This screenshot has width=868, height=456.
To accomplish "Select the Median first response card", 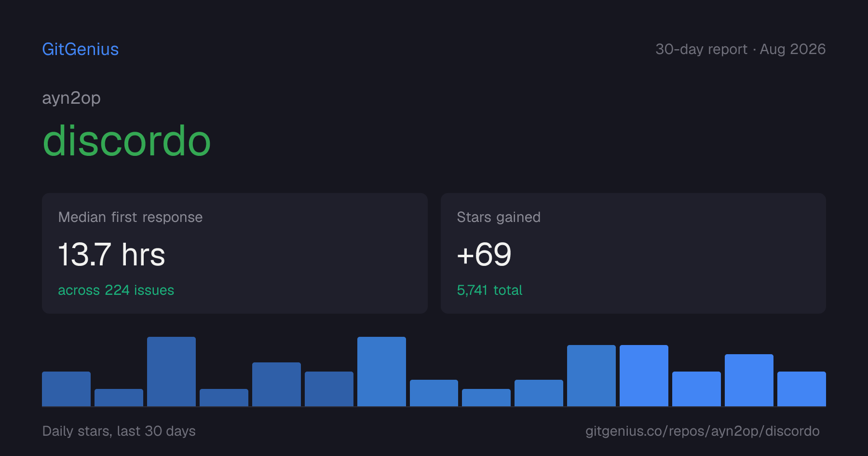I will (235, 253).
